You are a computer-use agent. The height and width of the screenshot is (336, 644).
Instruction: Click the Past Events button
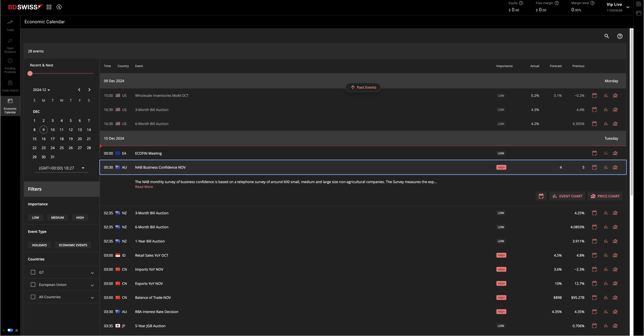click(x=363, y=88)
